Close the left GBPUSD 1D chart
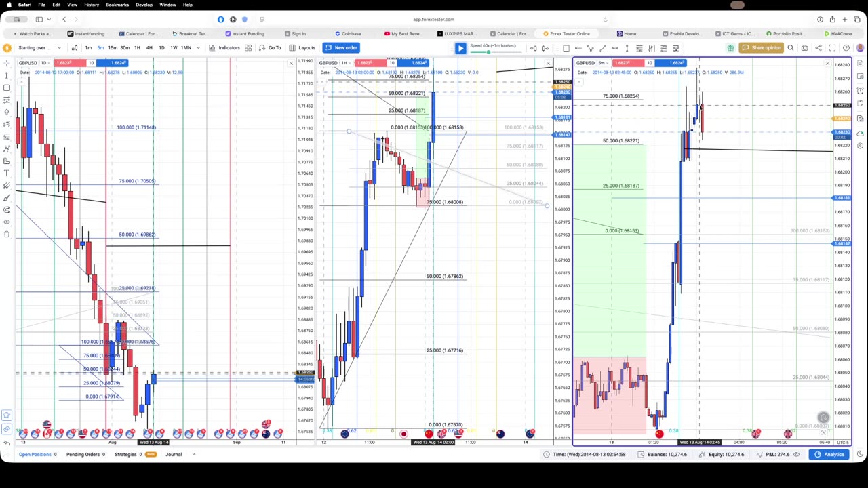 (291, 64)
